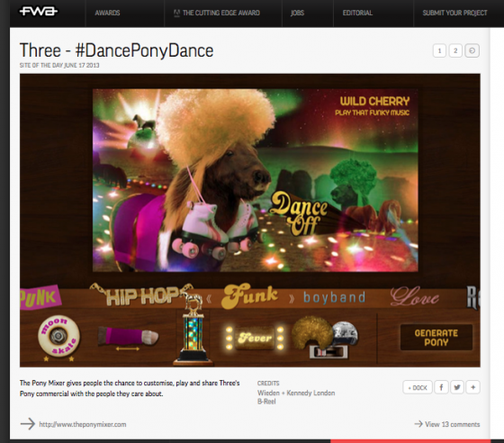Viewport: 504px width, 443px height.
Task: Open The Cutting Edge Award section
Action: (x=217, y=13)
